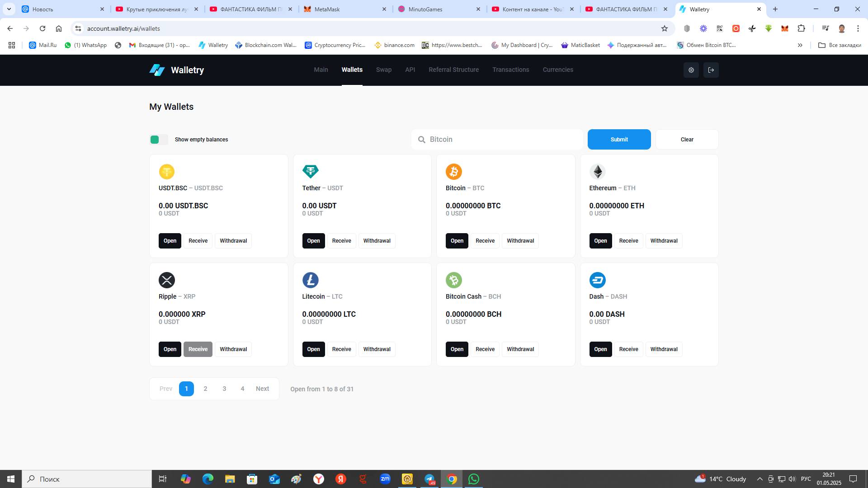Open binance.com bookmark

coord(394,45)
